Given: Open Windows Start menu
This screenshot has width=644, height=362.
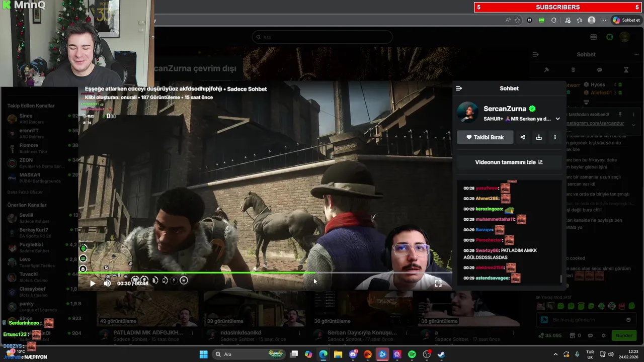Looking at the screenshot, I should click(203, 354).
